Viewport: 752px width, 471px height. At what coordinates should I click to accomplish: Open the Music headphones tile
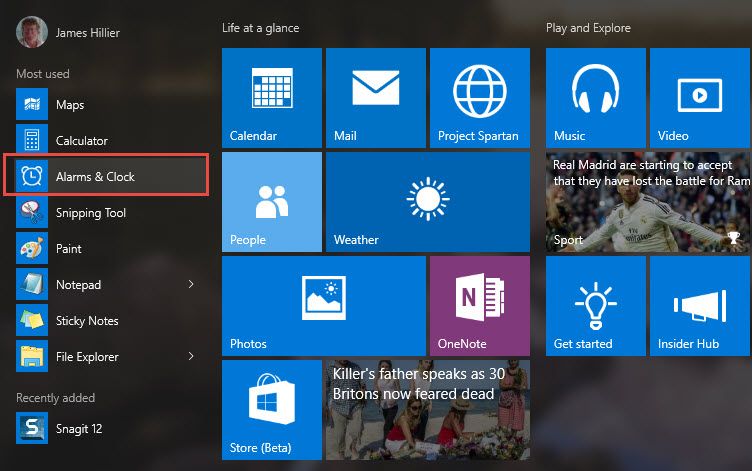[596, 98]
